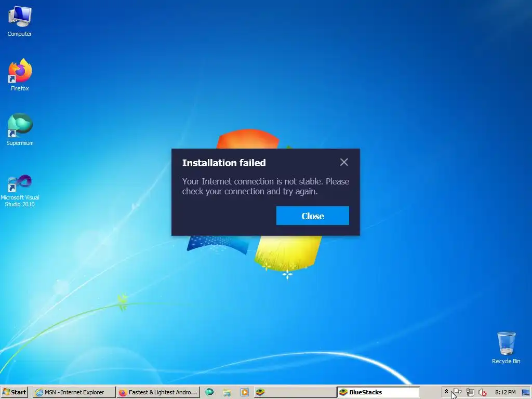This screenshot has height=399, width=532.
Task: Activate the BlueStacks labeled taskbar button
Action: [378, 392]
